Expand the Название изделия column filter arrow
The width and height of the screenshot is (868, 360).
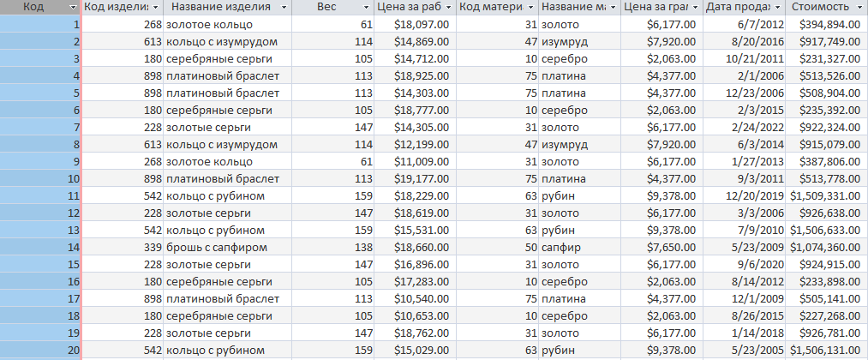pos(284,7)
